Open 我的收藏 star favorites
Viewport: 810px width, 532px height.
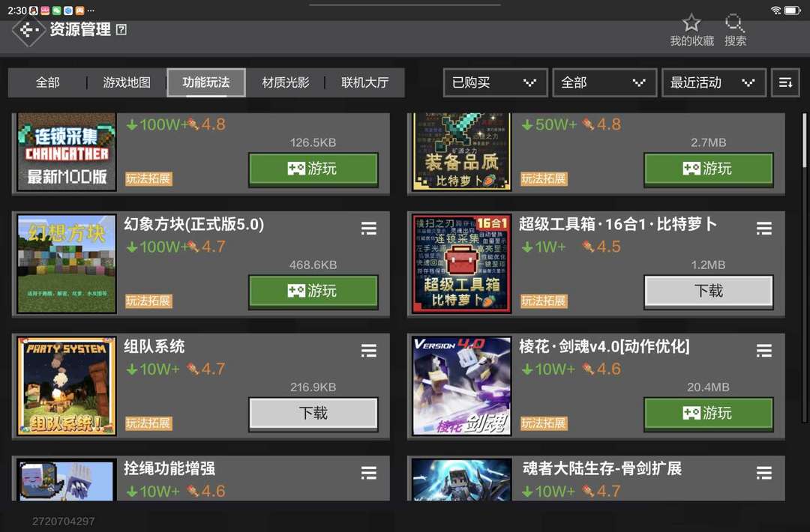click(x=691, y=31)
